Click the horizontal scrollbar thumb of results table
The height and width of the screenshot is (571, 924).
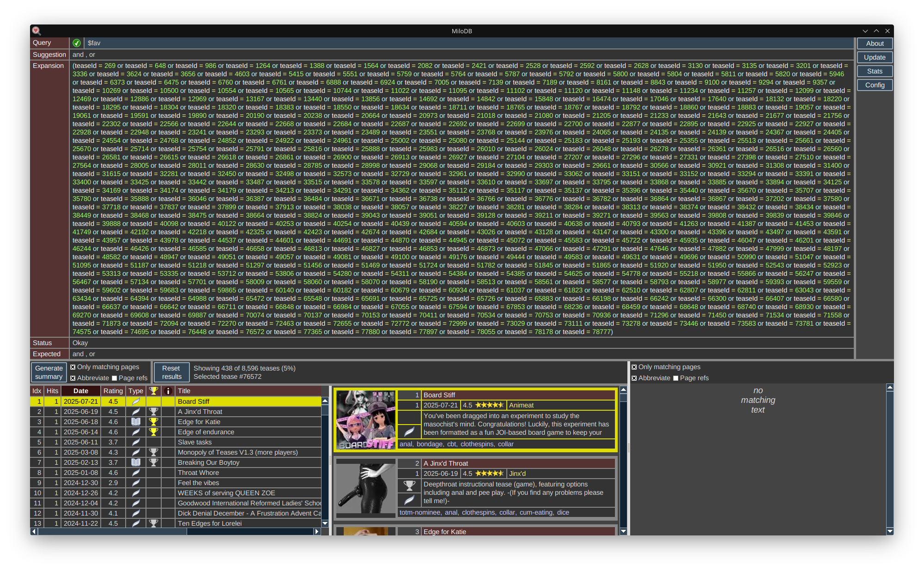coord(112,532)
